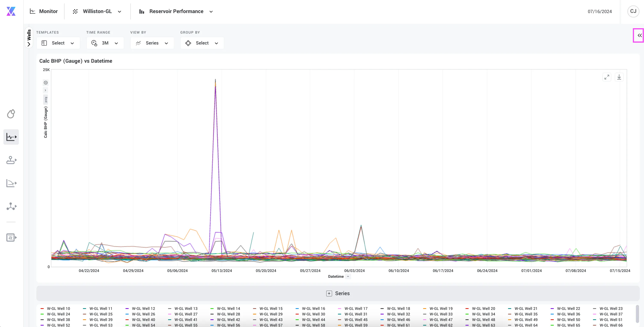Toggle W-GL Well 12 series visibility
This screenshot has width=644, height=327.
(x=140, y=309)
